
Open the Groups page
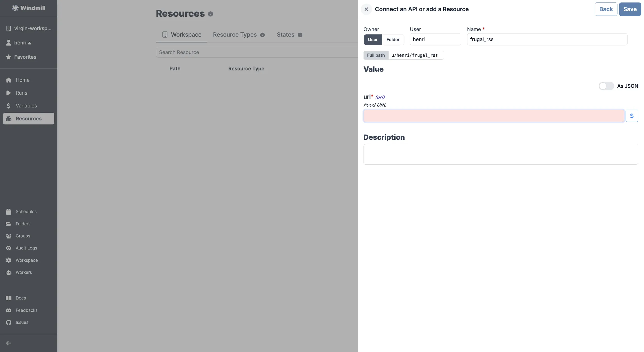23,236
